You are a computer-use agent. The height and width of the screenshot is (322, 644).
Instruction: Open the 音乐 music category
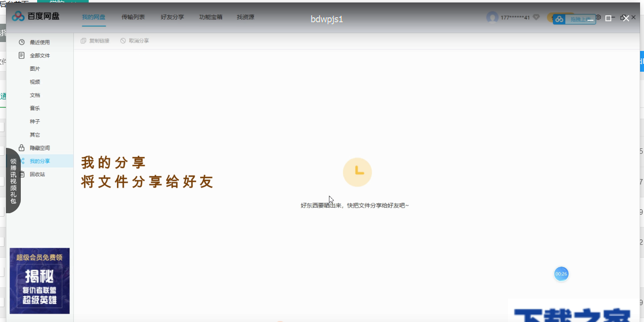(x=35, y=108)
